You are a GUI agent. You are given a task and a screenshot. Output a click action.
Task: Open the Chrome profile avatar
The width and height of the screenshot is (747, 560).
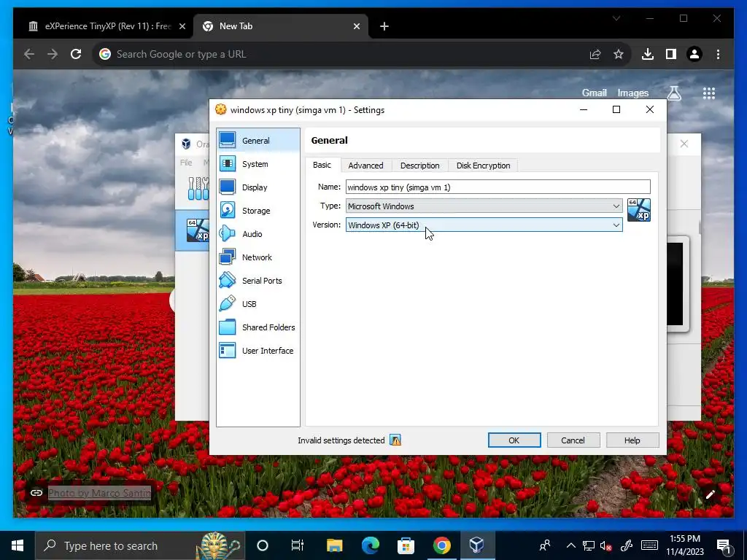[694, 54]
